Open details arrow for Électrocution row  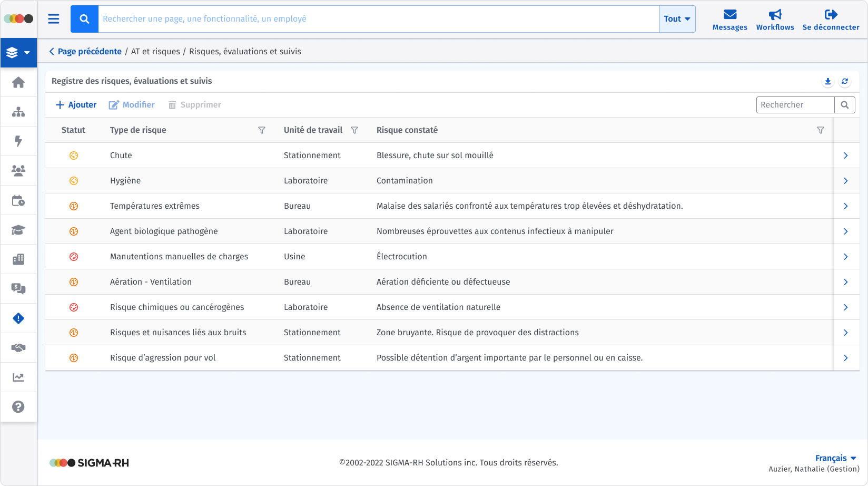point(846,257)
